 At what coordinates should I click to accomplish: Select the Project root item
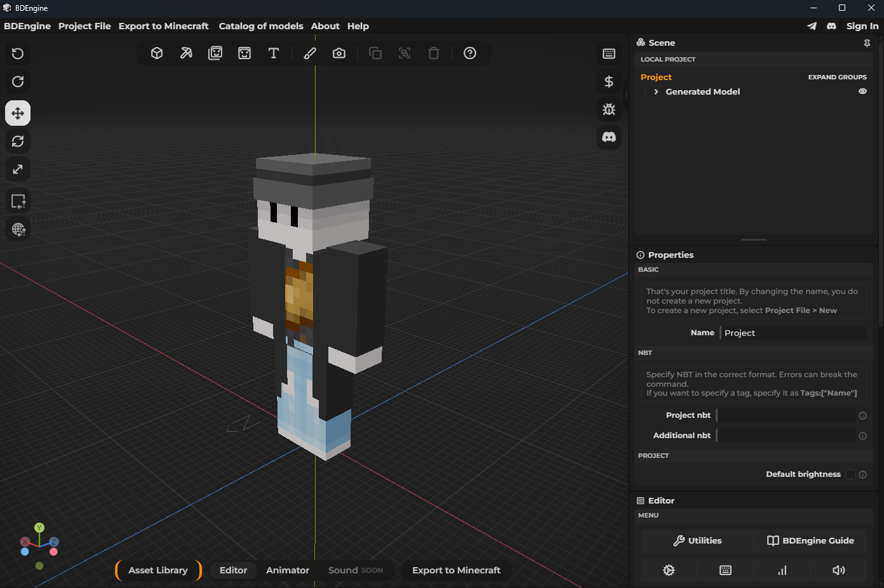point(656,77)
